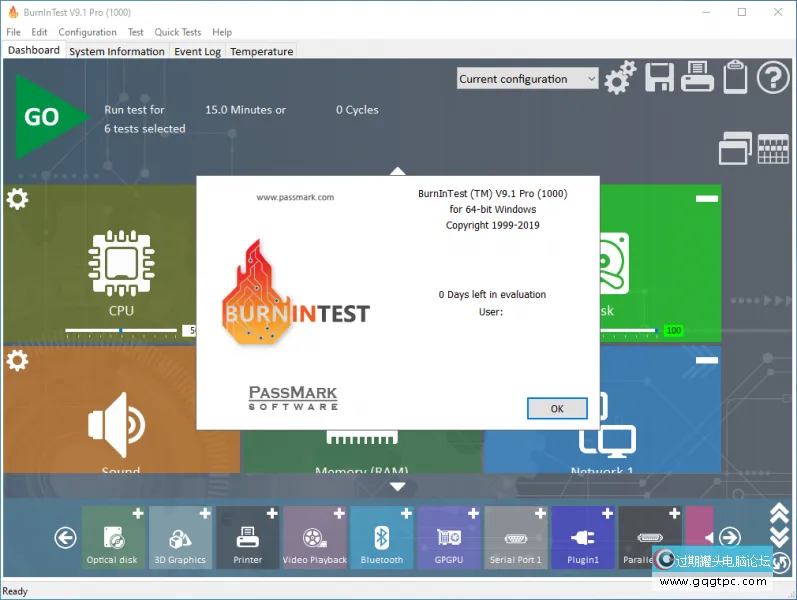Close the BurnInTest window
The width and height of the screenshot is (797, 600).
778,12
